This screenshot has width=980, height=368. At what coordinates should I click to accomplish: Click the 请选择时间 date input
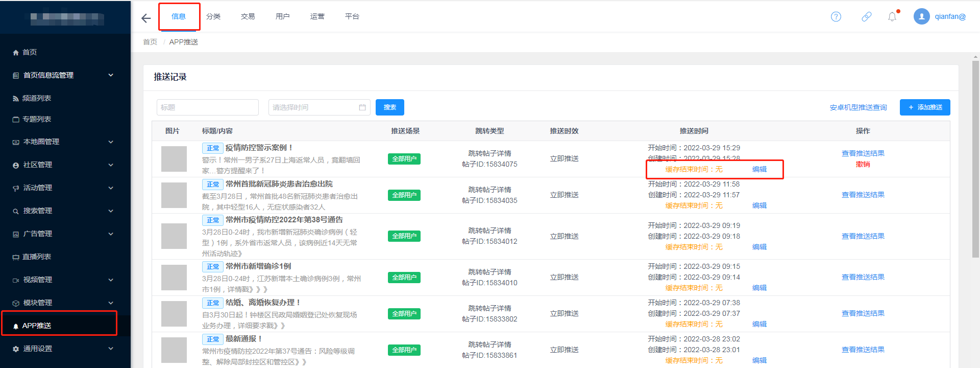pyautogui.click(x=320, y=107)
